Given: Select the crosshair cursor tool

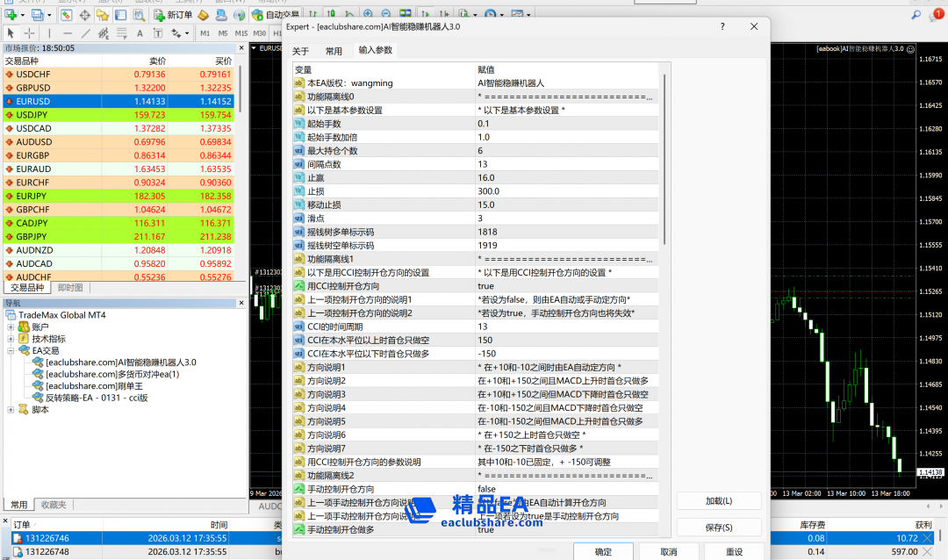Looking at the screenshot, I should [29, 33].
